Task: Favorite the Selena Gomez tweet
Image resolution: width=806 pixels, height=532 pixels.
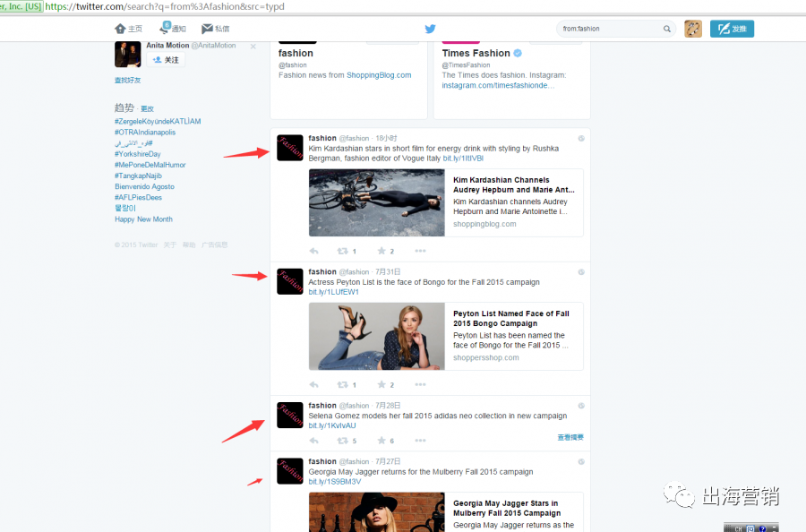Action: click(382, 441)
